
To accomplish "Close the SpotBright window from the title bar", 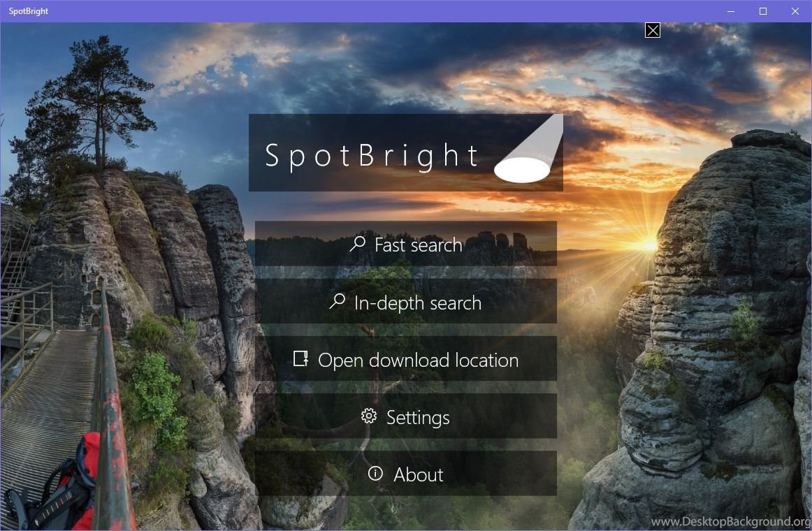I will (x=795, y=11).
